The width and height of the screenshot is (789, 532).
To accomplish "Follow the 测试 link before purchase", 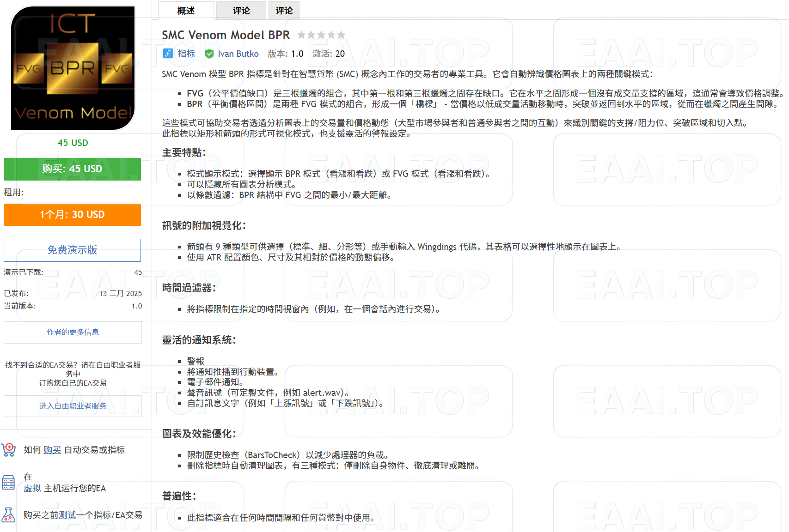I will [x=67, y=515].
